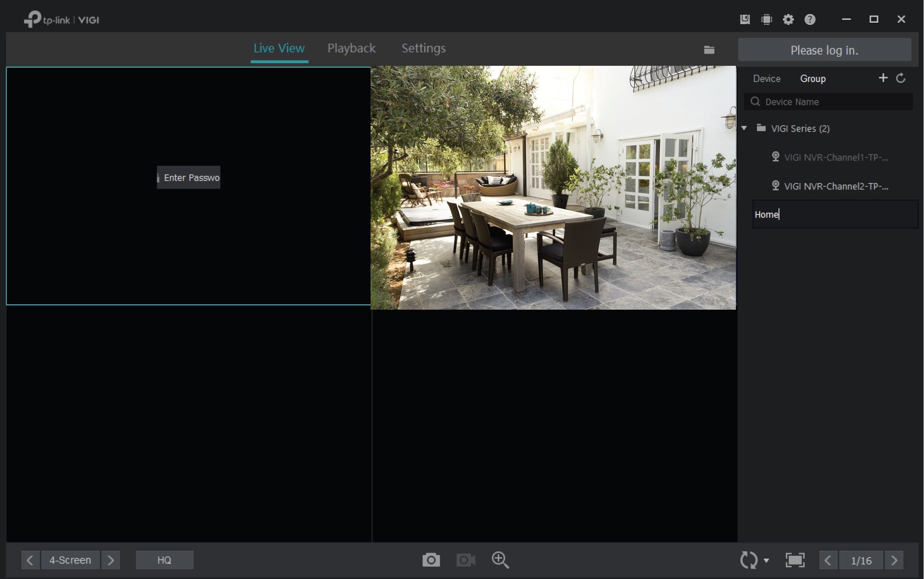Image resolution: width=924 pixels, height=579 pixels.
Task: Click the auto-switch cycle icon
Action: click(x=748, y=560)
